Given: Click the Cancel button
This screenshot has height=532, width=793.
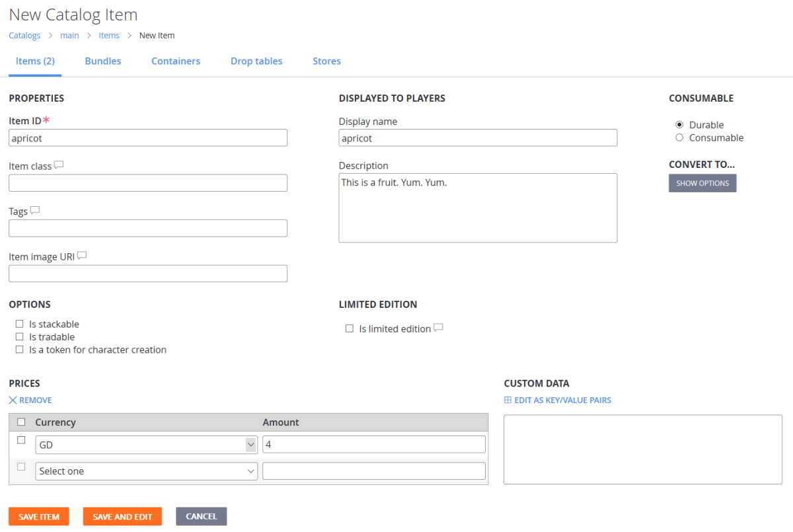Looking at the screenshot, I should (x=202, y=517).
